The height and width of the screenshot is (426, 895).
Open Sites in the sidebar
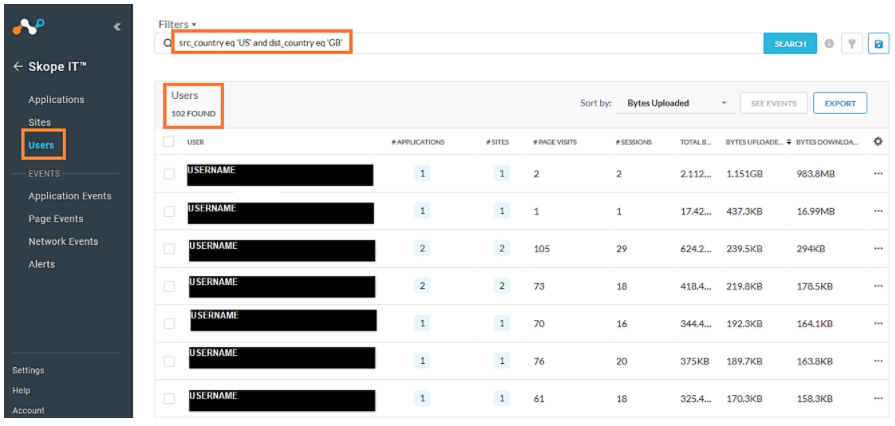pos(39,122)
